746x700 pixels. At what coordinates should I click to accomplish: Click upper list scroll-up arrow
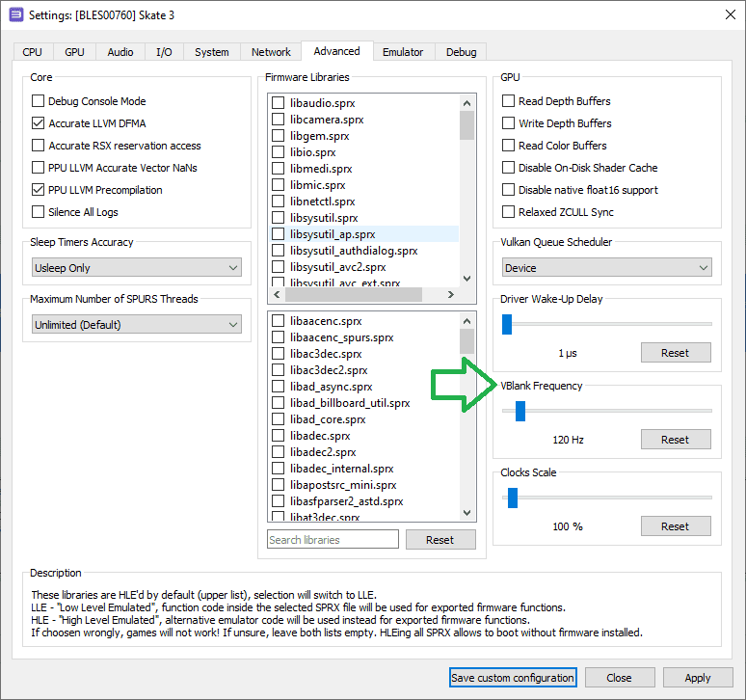pos(466,103)
